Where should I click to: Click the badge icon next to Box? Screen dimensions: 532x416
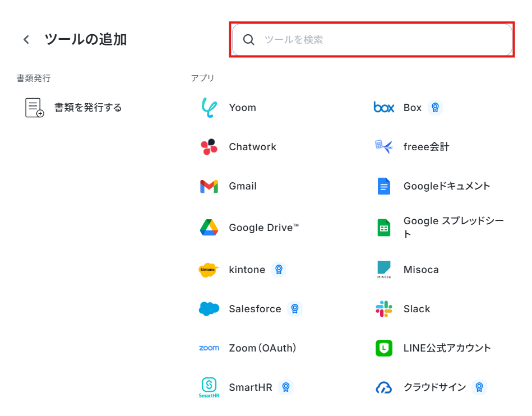[x=436, y=108]
